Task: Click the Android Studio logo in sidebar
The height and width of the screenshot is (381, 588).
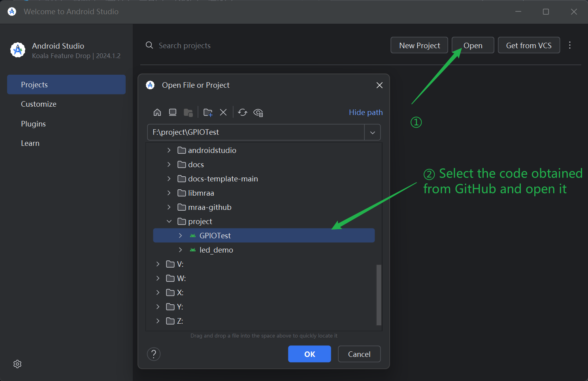Action: [18, 50]
